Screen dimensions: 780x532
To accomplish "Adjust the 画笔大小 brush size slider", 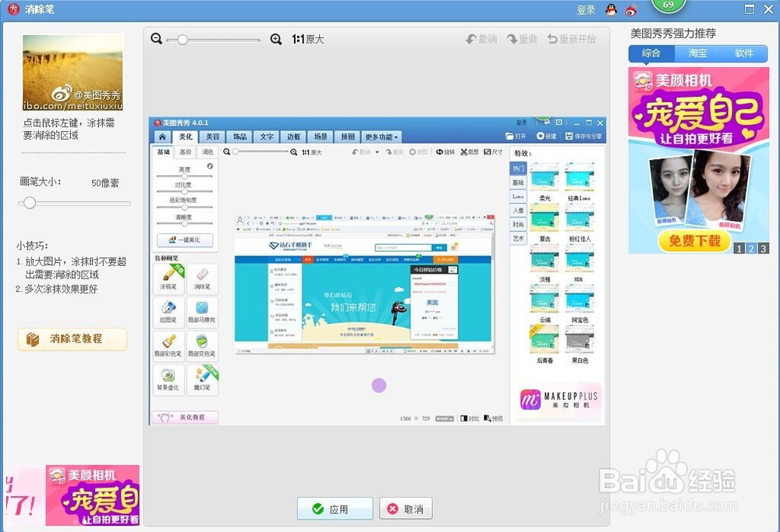I will coord(30,203).
